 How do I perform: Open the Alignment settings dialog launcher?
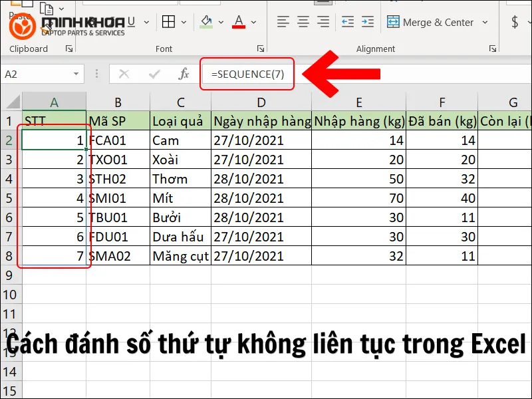click(x=493, y=49)
